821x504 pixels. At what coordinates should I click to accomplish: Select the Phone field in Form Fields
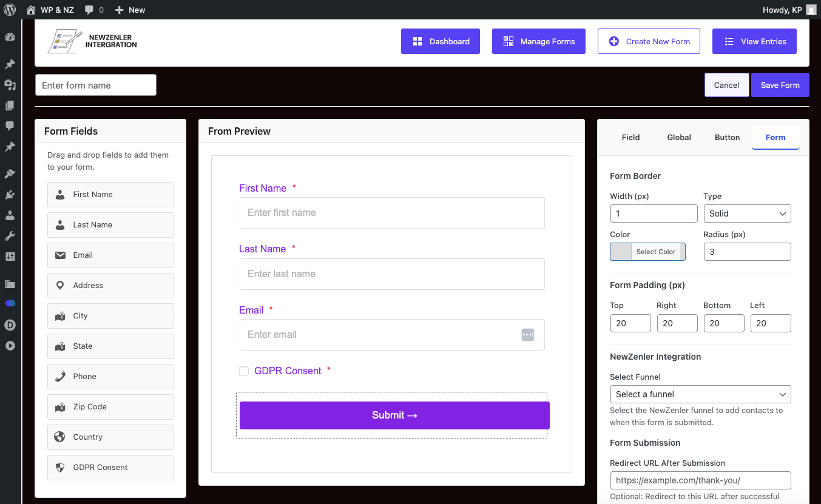pos(110,377)
